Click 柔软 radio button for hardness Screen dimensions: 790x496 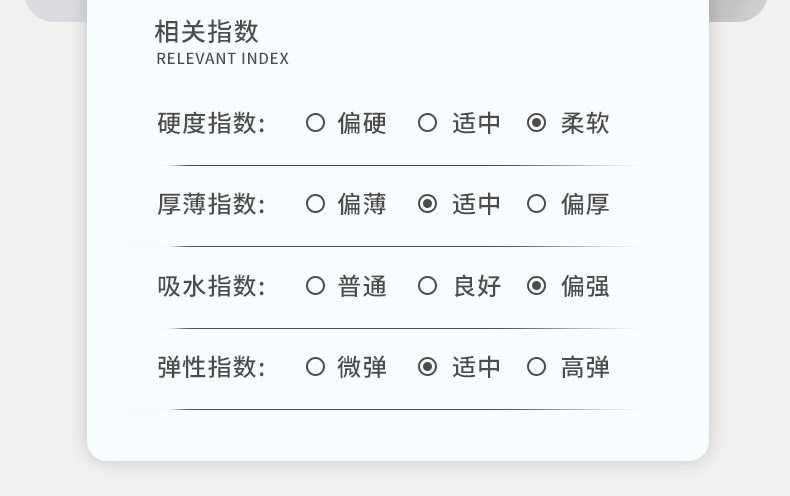click(537, 123)
